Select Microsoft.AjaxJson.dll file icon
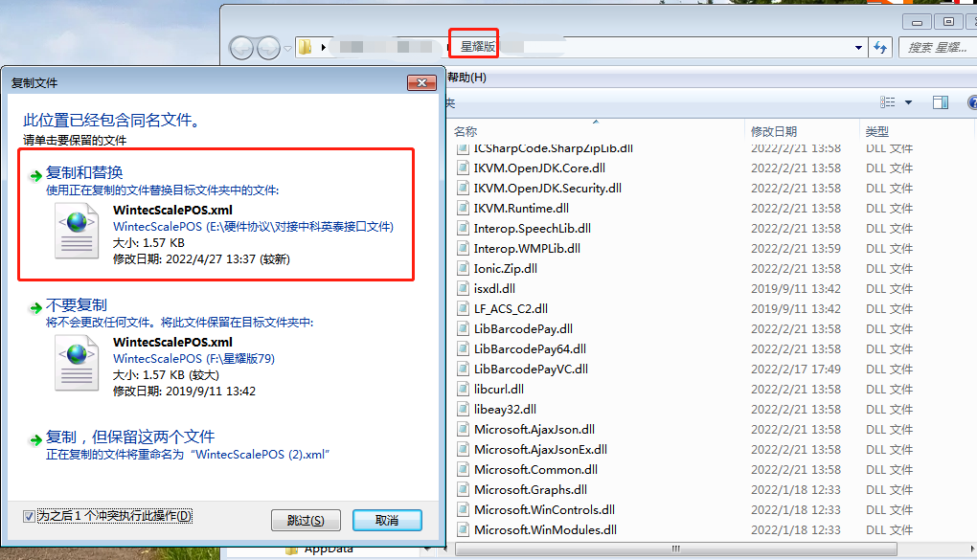The height and width of the screenshot is (560, 977). click(463, 429)
